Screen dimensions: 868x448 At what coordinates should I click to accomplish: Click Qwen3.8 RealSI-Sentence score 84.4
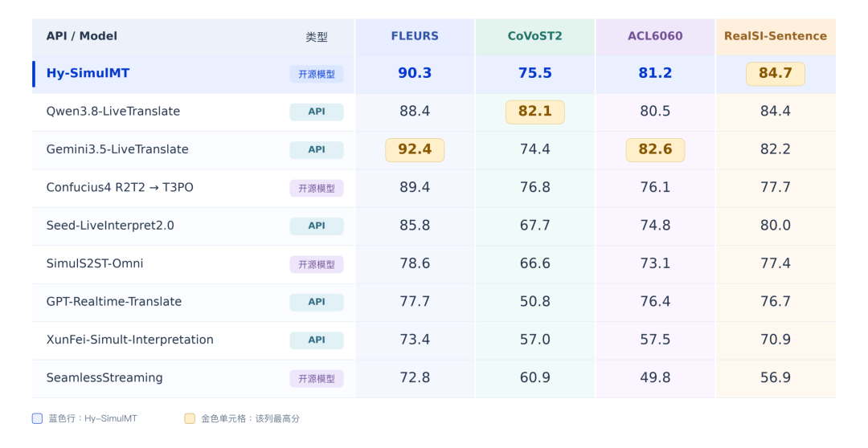pos(775,111)
